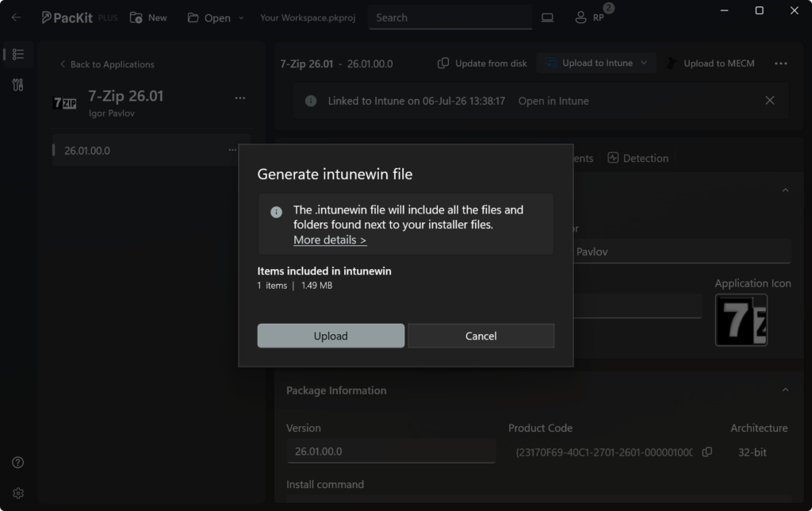Click Upload in the dialog
Image resolution: width=812 pixels, height=511 pixels.
click(331, 336)
